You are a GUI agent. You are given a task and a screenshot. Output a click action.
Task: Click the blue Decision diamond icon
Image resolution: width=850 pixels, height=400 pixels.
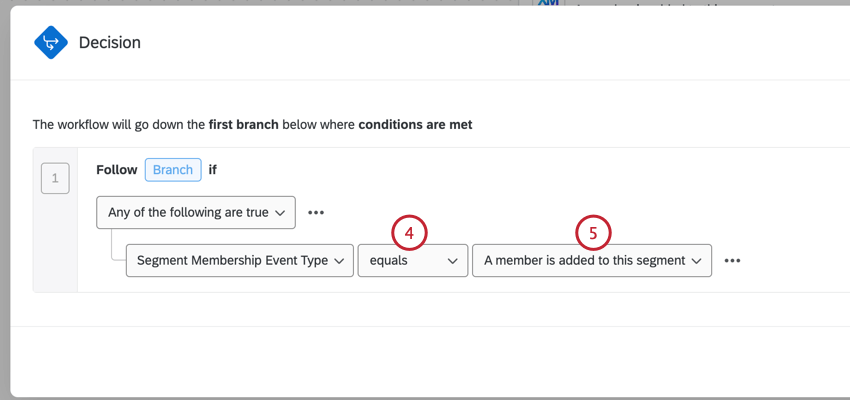pos(50,43)
